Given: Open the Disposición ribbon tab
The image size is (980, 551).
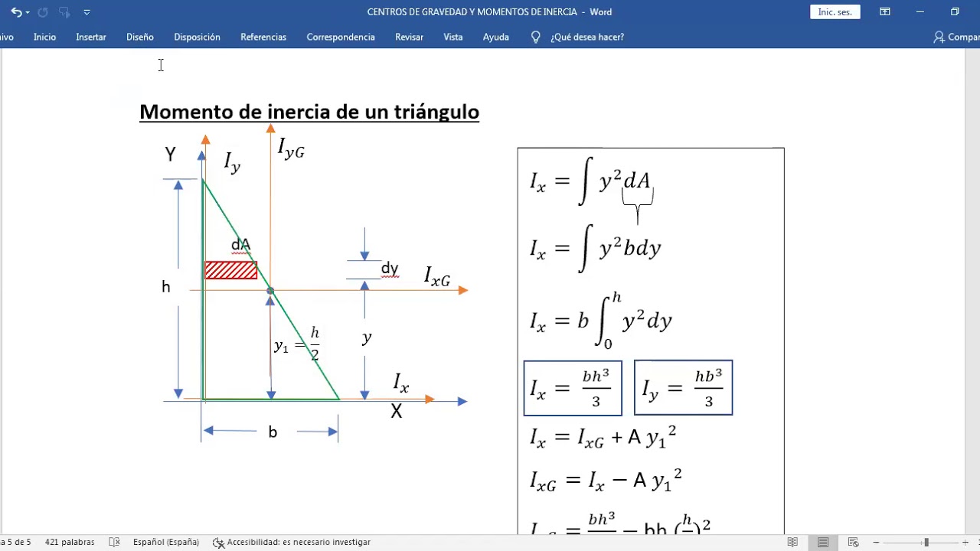Looking at the screenshot, I should pyautogui.click(x=197, y=37).
